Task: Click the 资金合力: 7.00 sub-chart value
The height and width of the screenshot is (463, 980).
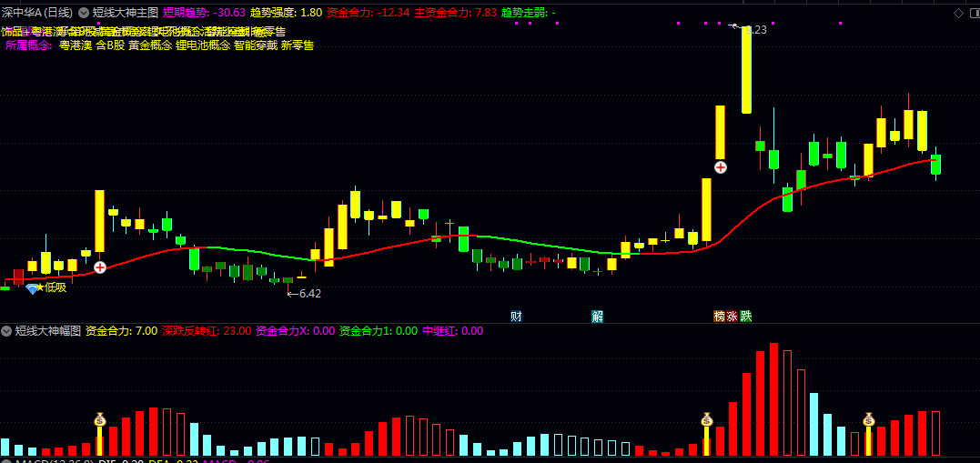Action: pos(121,331)
